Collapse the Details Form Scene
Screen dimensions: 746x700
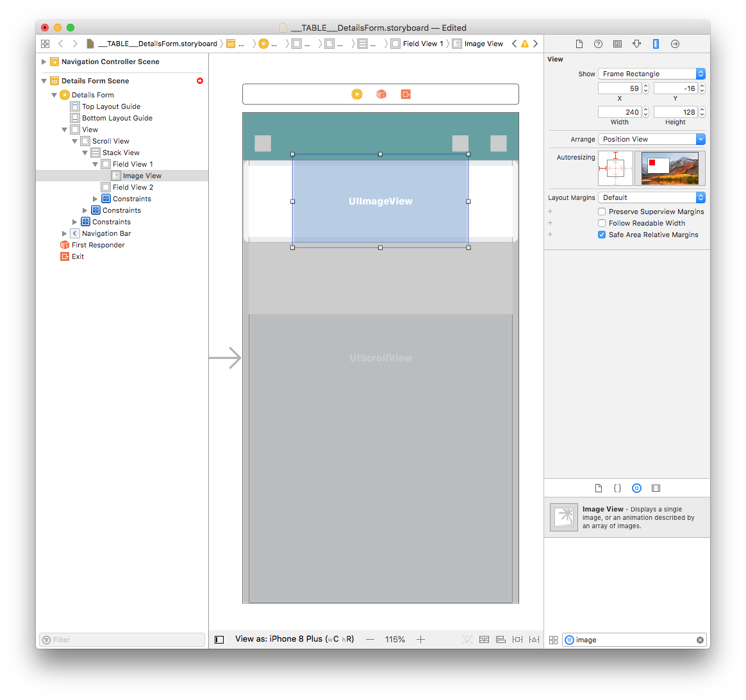[44, 81]
